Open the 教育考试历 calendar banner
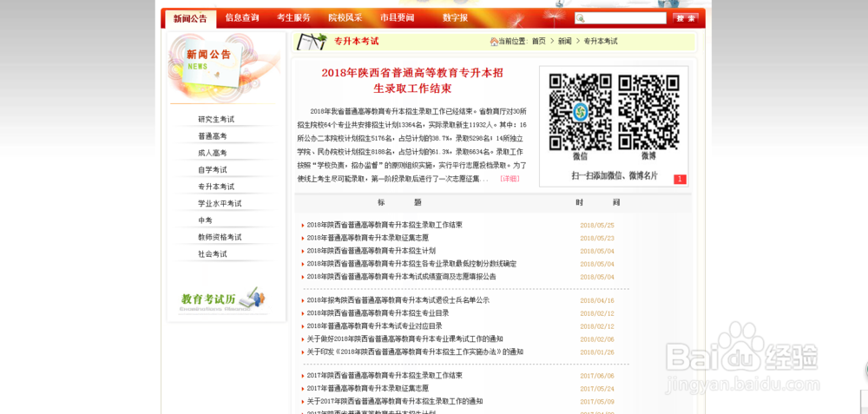This screenshot has height=414, width=868. coord(223,299)
